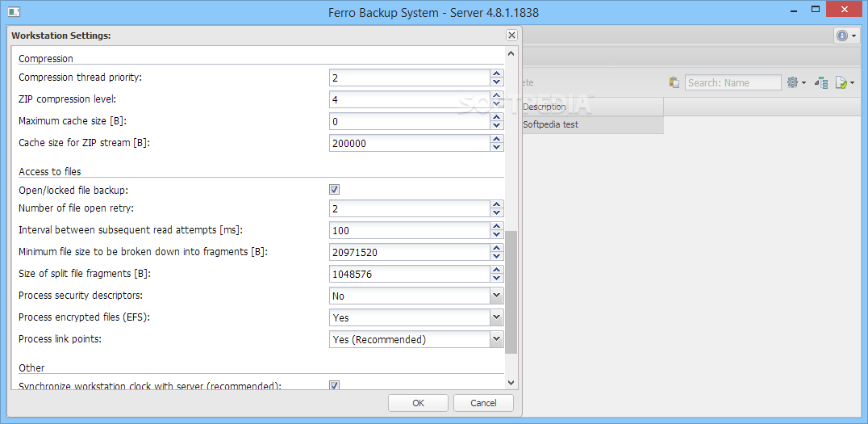Click the Search: Name box

coord(733,82)
